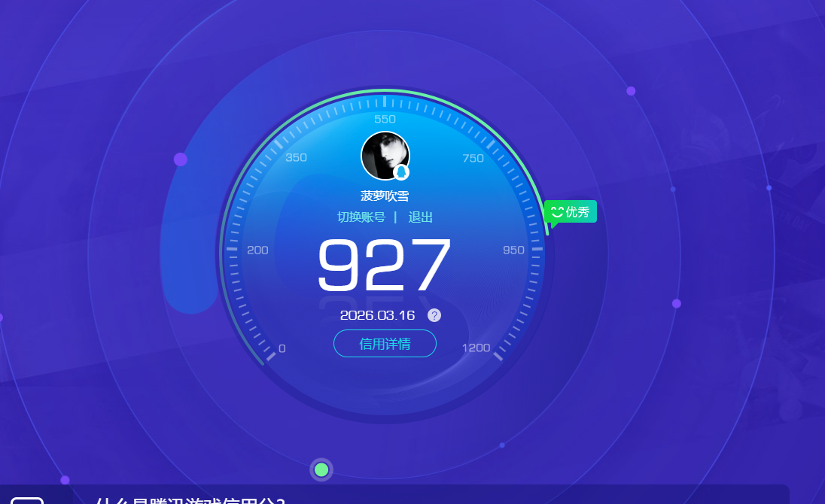Open the user profile avatar photo
Image resolution: width=825 pixels, height=504 pixels.
[385, 155]
